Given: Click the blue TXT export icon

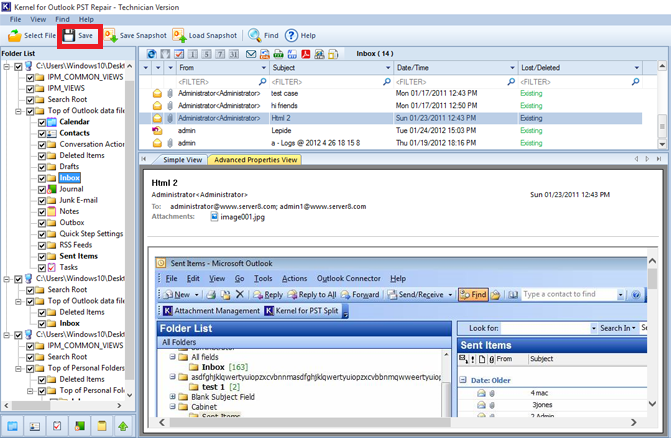Looking at the screenshot, I should (292, 54).
